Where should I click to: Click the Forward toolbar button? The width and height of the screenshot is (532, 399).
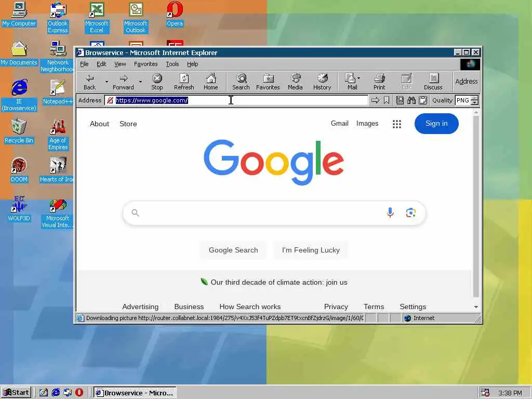coord(123,82)
